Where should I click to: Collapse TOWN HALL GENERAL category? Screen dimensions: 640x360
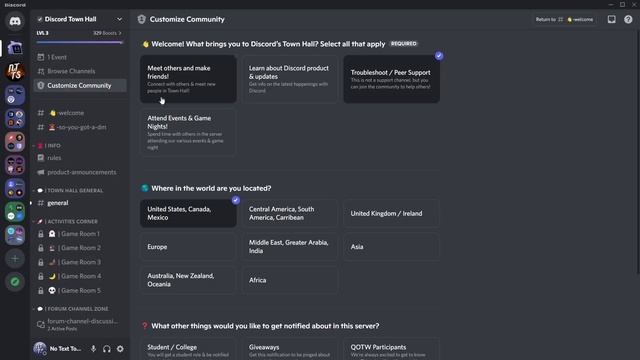coord(68,190)
